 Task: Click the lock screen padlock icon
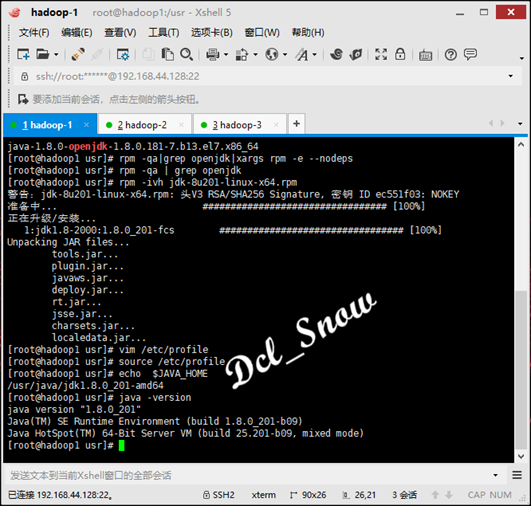point(400,54)
